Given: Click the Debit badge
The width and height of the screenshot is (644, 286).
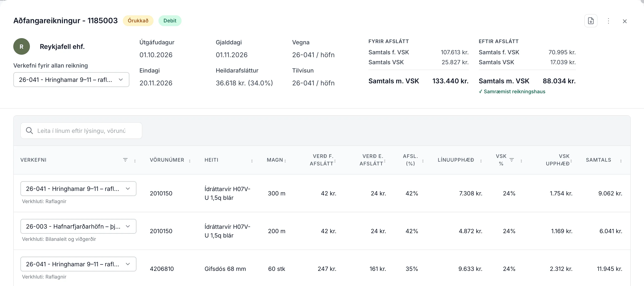Looking at the screenshot, I should (170, 21).
